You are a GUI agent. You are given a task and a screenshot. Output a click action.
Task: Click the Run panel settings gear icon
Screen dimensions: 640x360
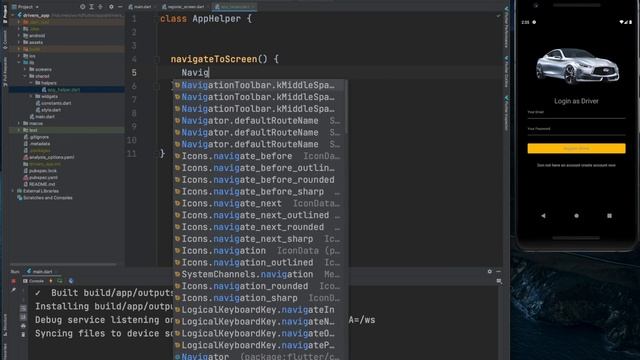(489, 271)
